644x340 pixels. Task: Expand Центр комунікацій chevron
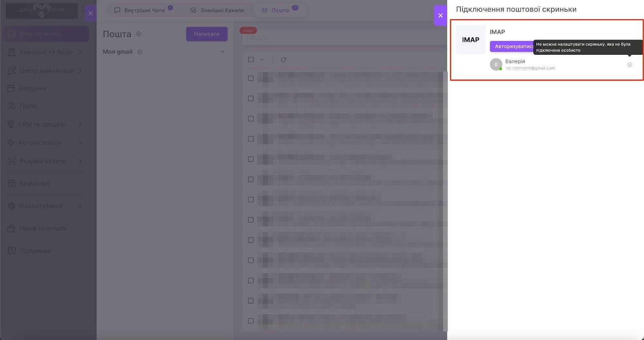[80, 70]
